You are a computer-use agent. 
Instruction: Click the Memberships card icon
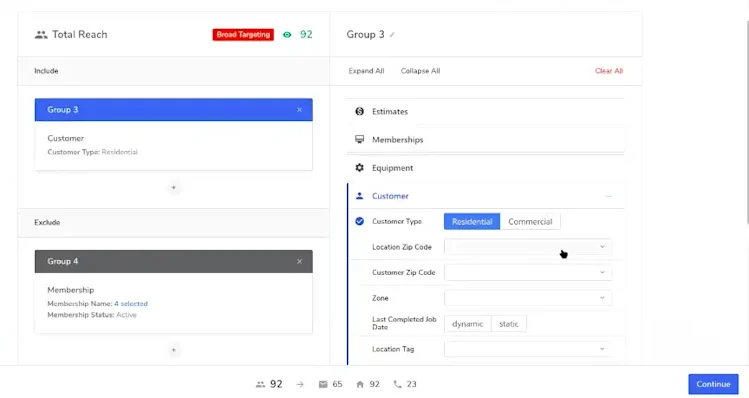(360, 140)
